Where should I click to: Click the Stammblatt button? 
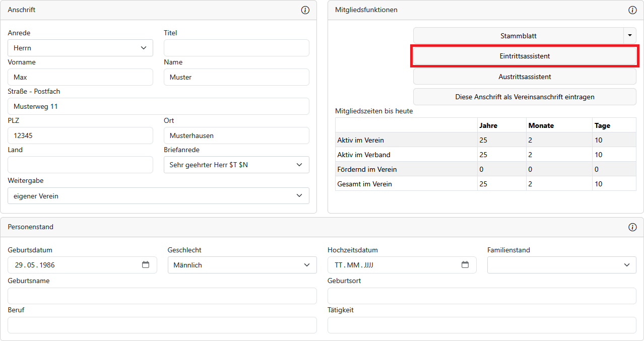point(518,36)
